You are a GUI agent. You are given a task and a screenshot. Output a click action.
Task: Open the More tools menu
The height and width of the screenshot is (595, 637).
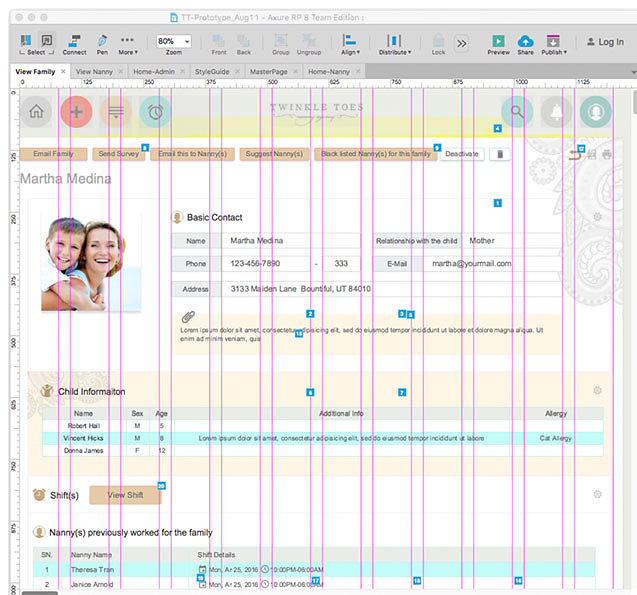pos(128,44)
